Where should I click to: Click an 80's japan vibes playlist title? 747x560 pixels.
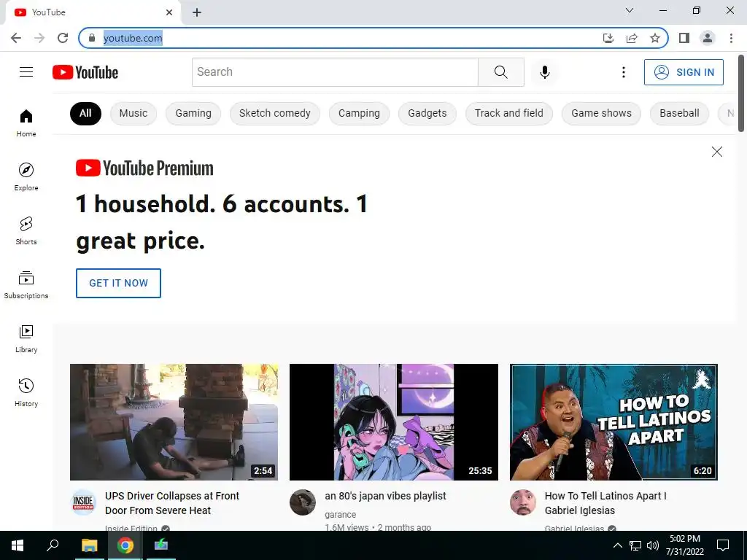click(385, 496)
